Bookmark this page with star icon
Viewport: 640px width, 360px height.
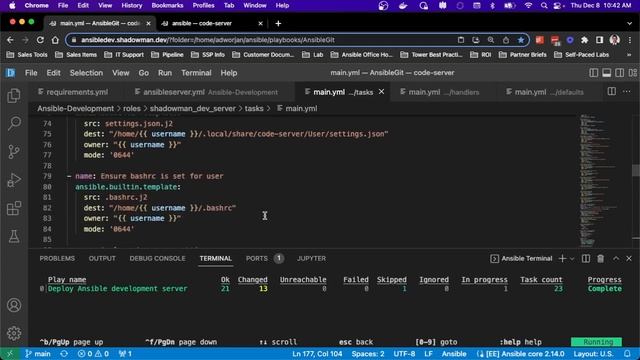tap(520, 40)
